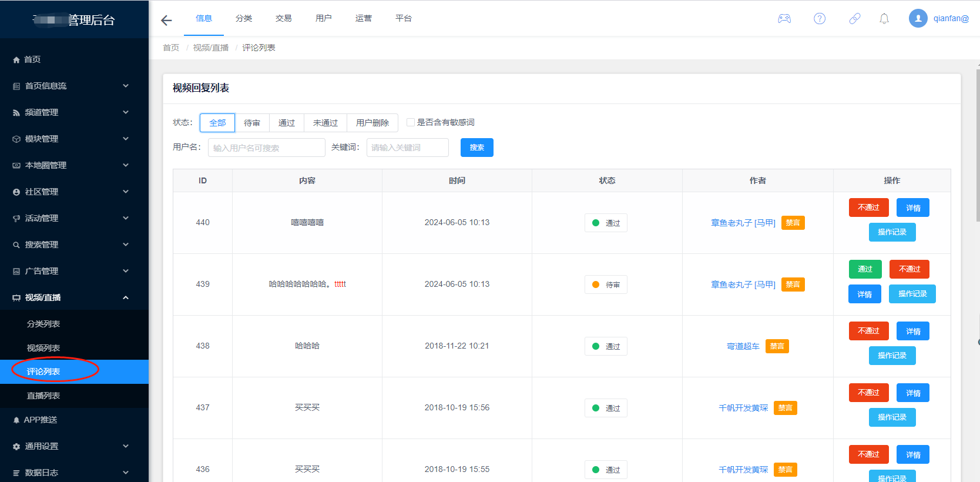Expand the 广告管理 menu chevron
Image resolution: width=980 pixels, height=482 pixels.
126,271
